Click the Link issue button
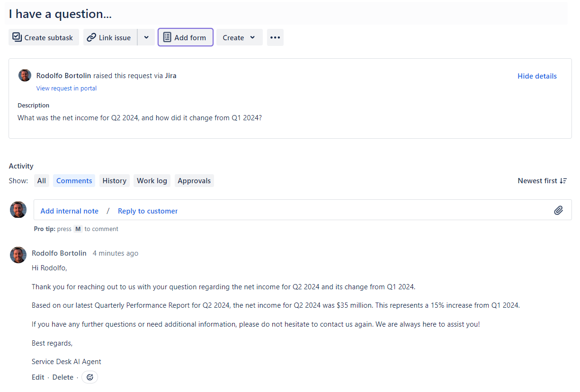The height and width of the screenshot is (392, 580). click(x=110, y=37)
